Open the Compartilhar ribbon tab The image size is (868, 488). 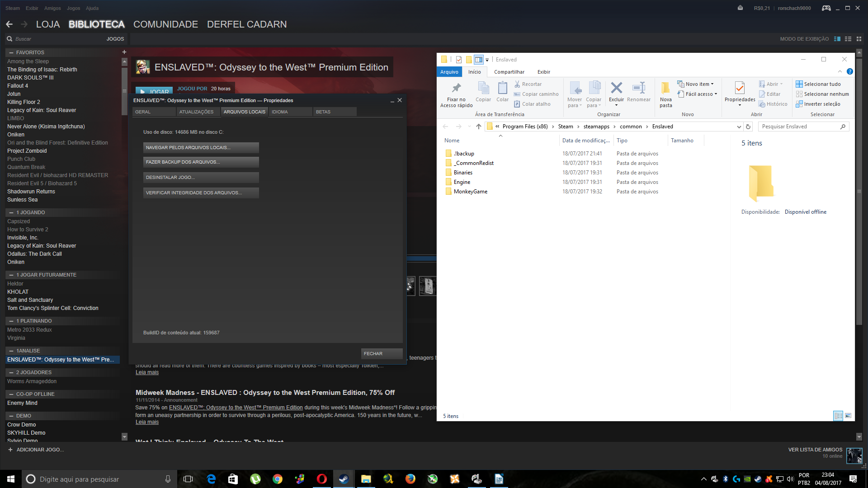(509, 72)
